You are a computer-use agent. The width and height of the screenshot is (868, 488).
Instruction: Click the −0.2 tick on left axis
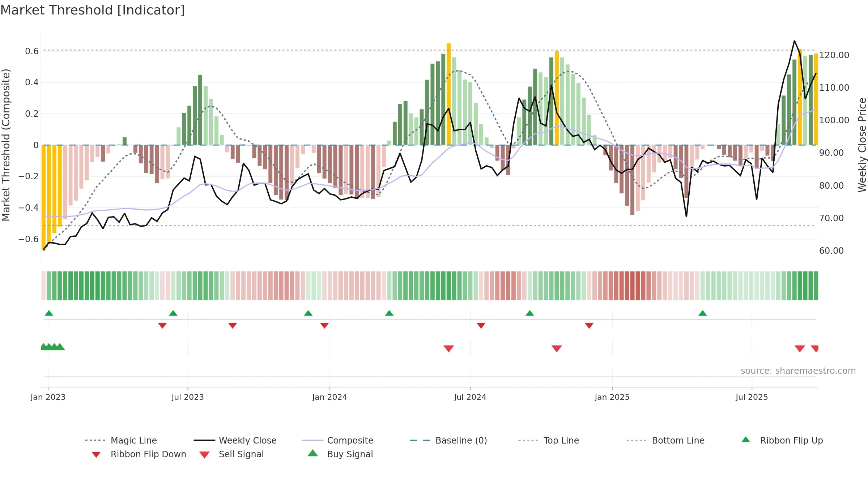coord(29,176)
